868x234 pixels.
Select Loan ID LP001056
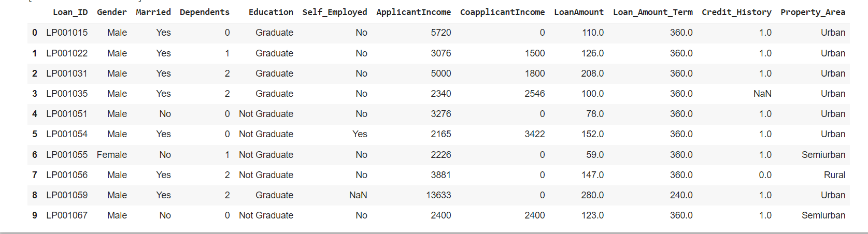(x=67, y=175)
